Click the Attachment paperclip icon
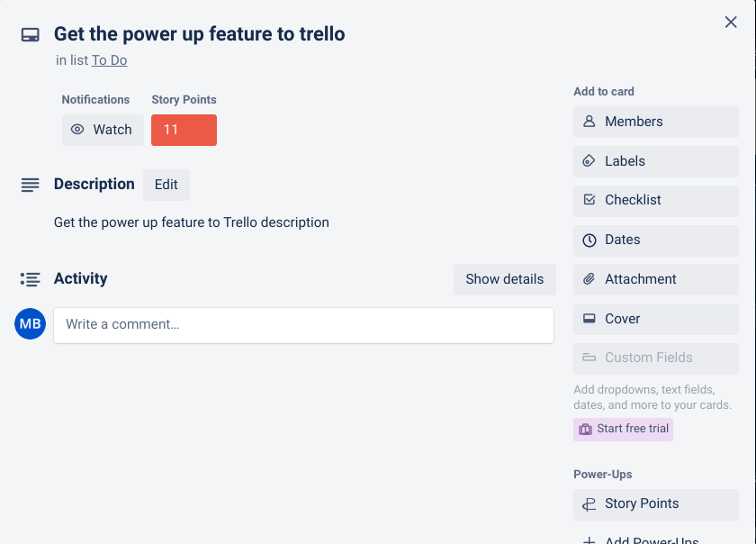 (x=589, y=279)
